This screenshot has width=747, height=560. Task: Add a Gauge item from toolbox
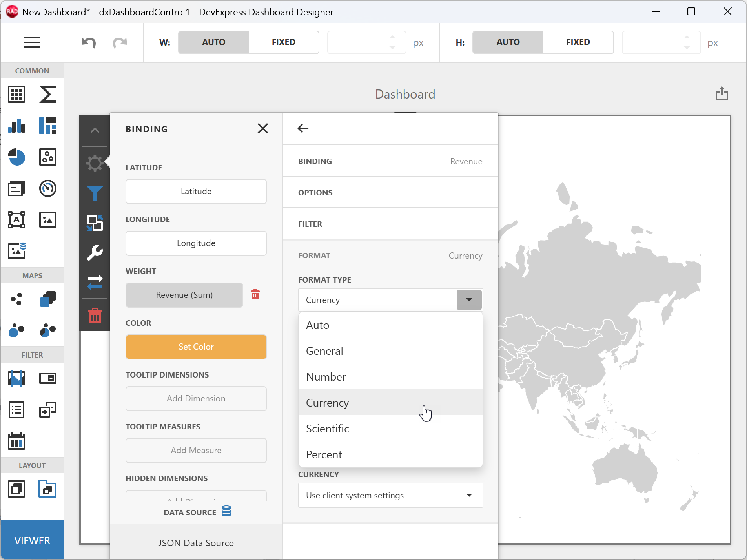(x=48, y=188)
